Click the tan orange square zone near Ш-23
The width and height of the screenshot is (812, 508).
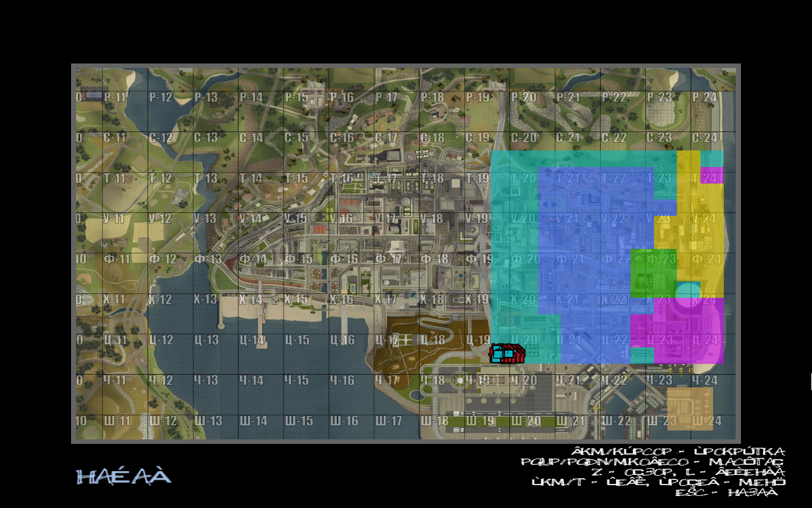(690, 408)
